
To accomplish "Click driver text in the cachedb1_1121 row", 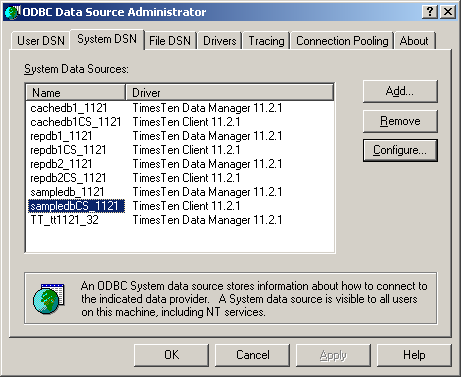I will [207, 108].
